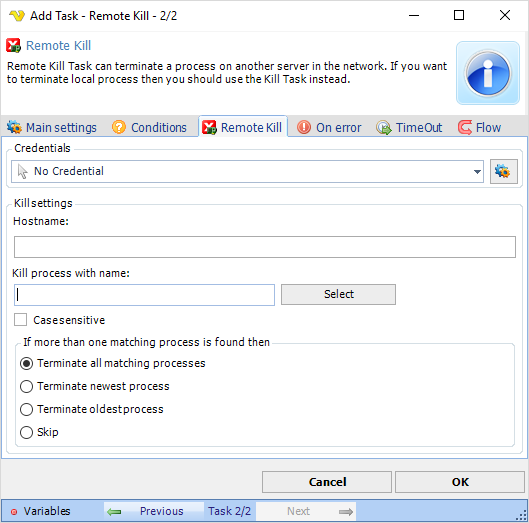Confirm with the OK button
This screenshot has width=529, height=523.
tap(460, 482)
